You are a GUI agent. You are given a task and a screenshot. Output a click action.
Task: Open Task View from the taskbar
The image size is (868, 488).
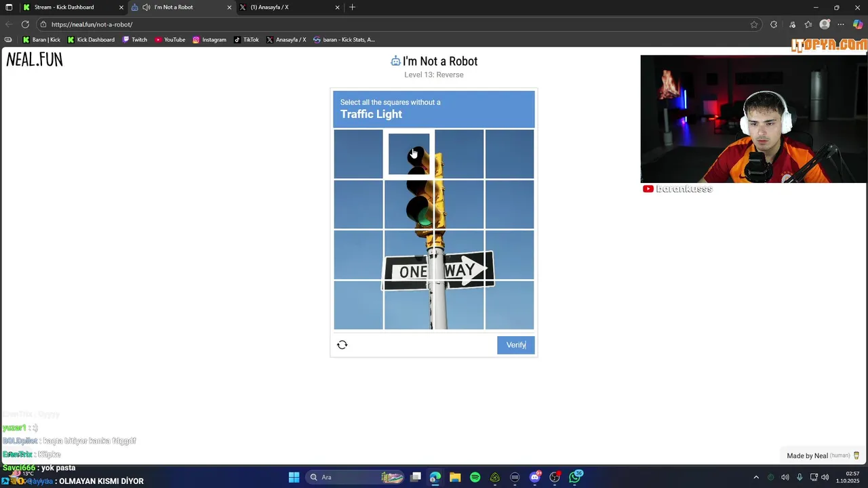click(x=416, y=477)
